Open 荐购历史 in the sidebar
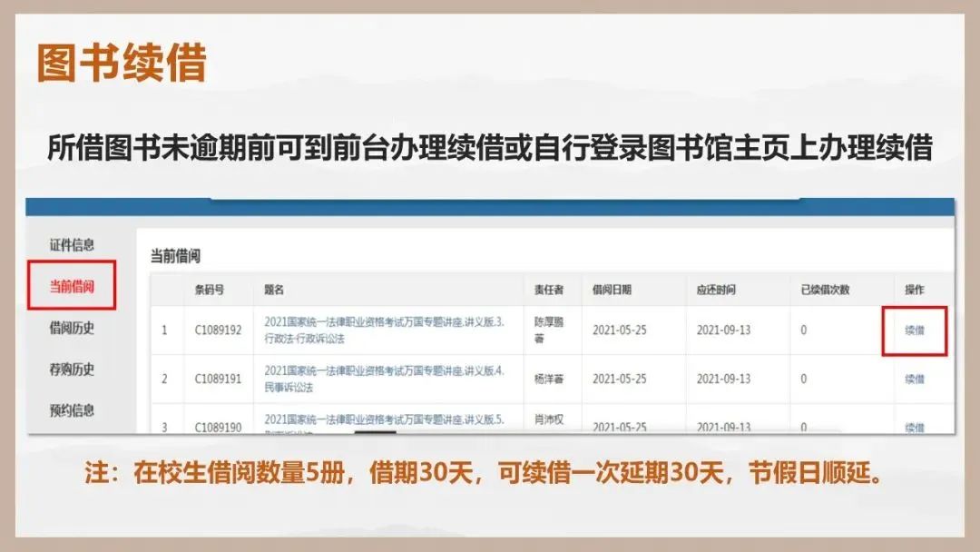Screen dimensions: 980x552 point(72,370)
